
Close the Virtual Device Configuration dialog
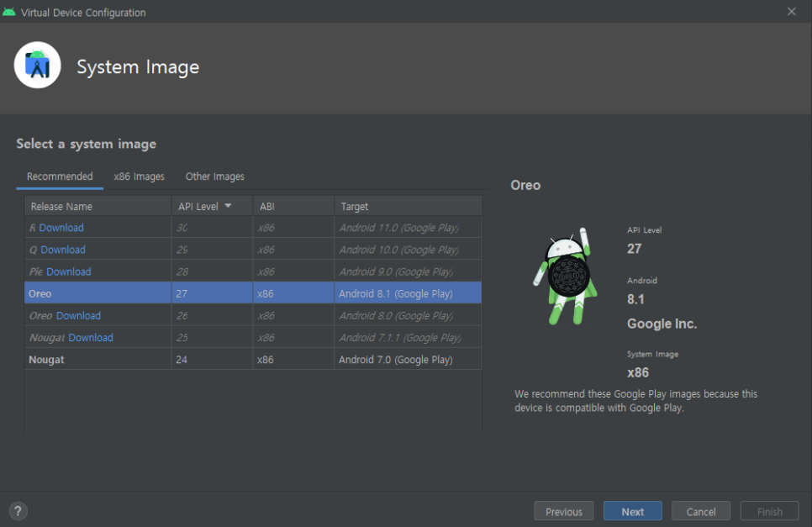click(792, 12)
